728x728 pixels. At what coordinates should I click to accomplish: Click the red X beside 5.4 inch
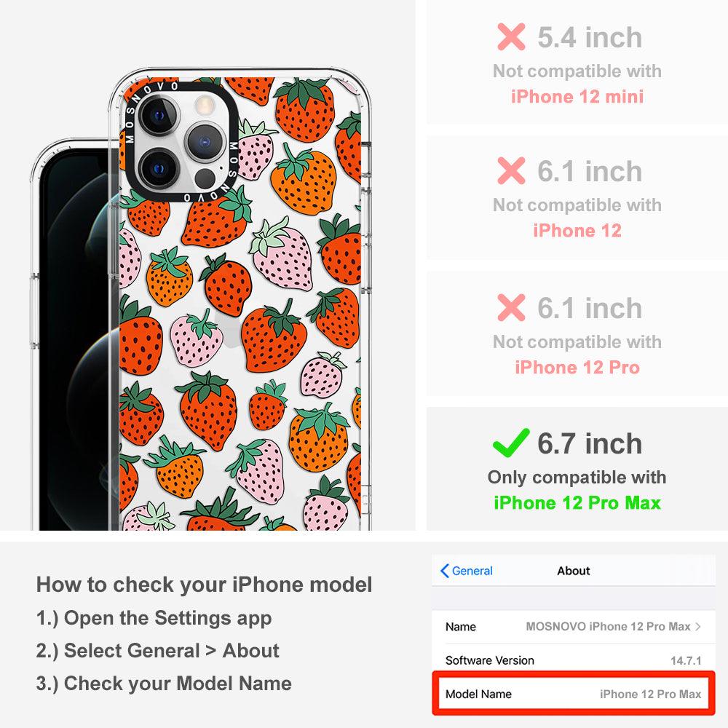511,36
